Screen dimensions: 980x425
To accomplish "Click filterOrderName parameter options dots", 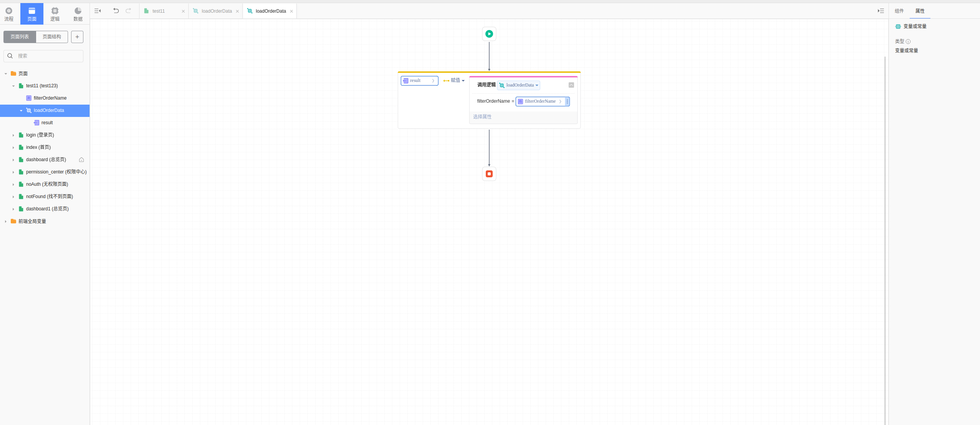I will point(567,102).
